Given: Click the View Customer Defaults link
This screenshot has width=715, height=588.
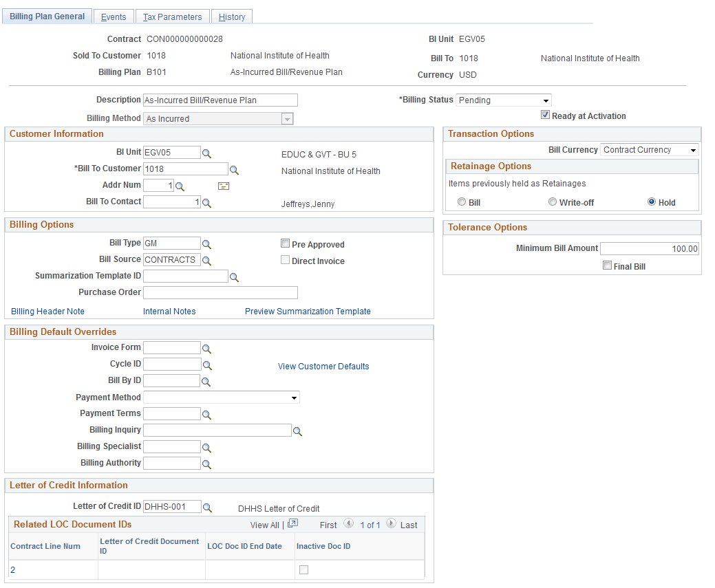Looking at the screenshot, I should click(323, 366).
